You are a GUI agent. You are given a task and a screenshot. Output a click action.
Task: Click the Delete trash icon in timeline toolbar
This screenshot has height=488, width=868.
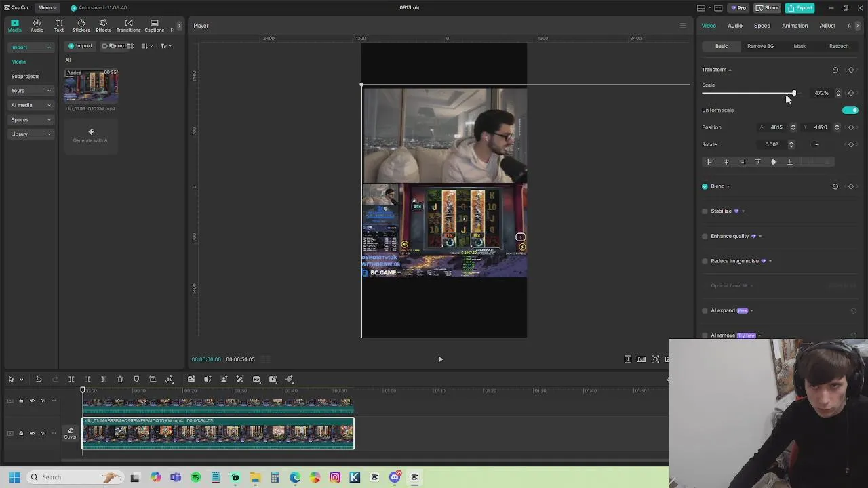120,379
